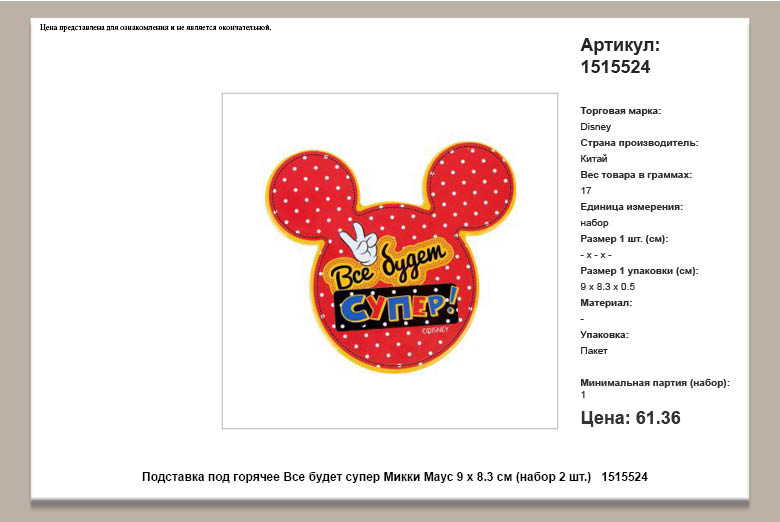Click the 'Торговая марка:' label
780x522 pixels.
(620, 111)
